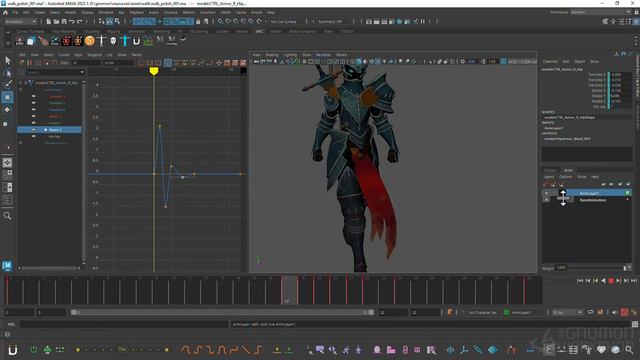Image resolution: width=640 pixels, height=360 pixels.
Task: Toggle mute on the AnimLayer1 layer
Action: tap(547, 193)
